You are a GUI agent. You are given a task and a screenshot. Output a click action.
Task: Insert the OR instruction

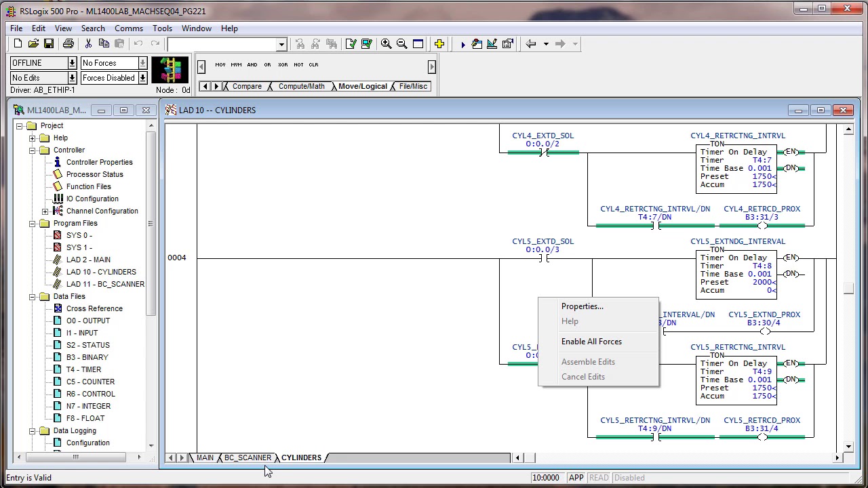pos(267,65)
